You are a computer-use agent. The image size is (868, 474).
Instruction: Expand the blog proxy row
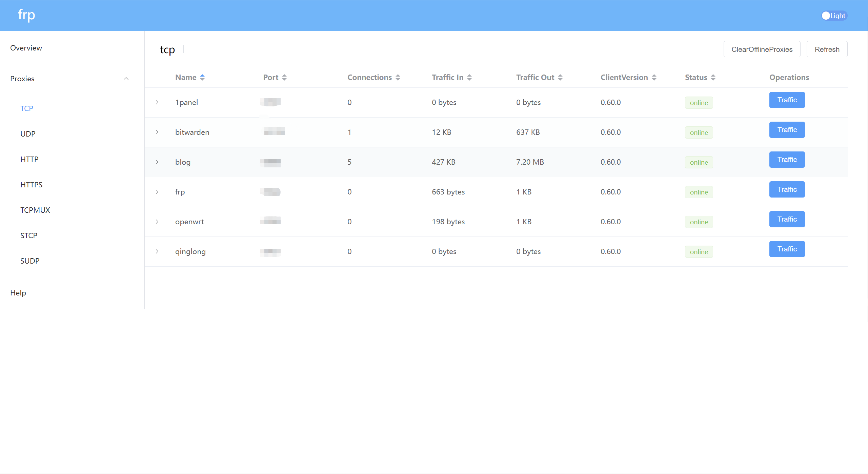(x=157, y=162)
